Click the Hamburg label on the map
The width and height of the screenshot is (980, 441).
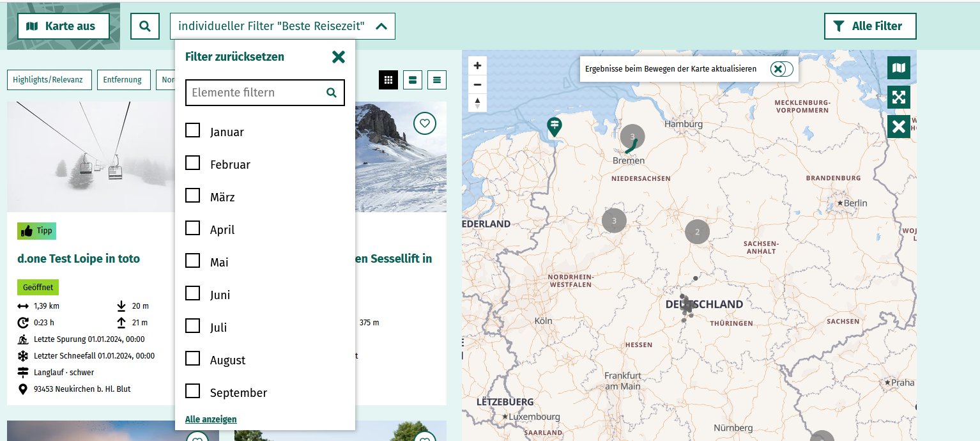684,124
